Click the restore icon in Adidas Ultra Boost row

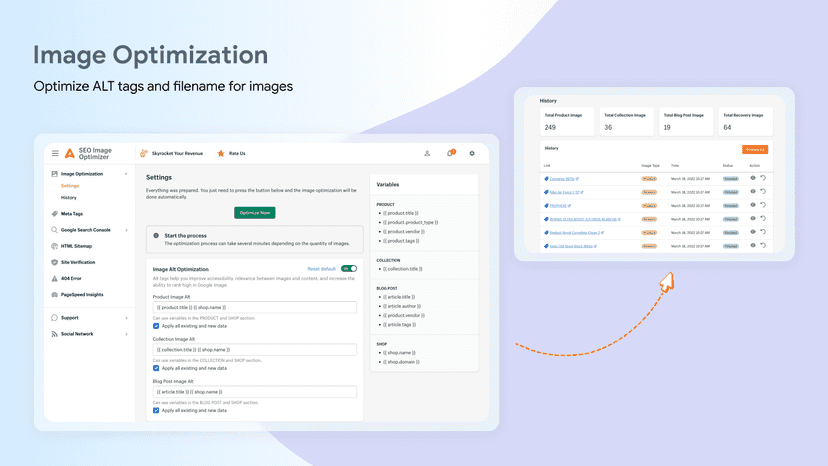pos(763,218)
